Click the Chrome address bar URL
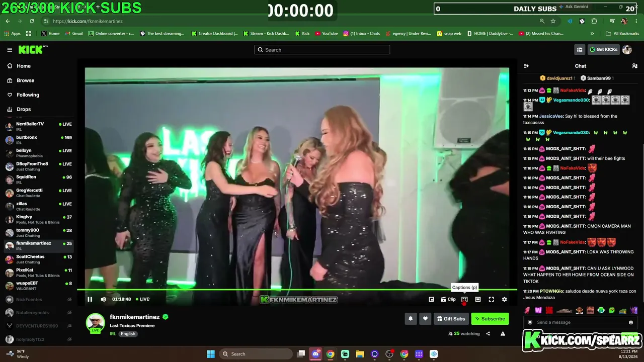 tap(88, 21)
